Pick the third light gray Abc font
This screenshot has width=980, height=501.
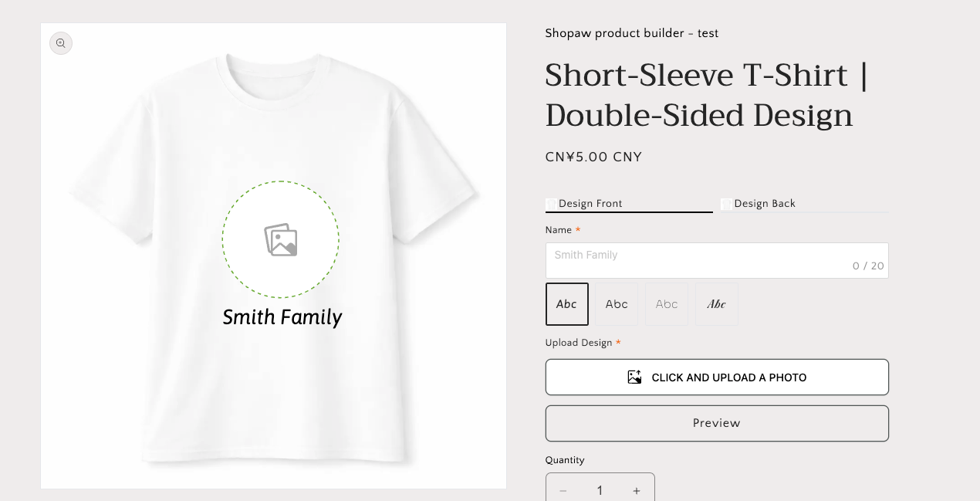point(667,304)
